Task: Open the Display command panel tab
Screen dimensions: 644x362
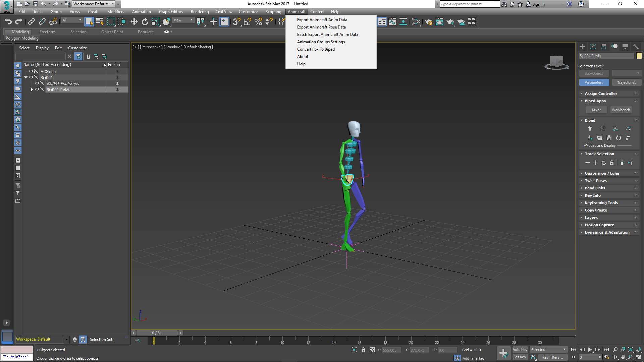Action: [x=625, y=47]
